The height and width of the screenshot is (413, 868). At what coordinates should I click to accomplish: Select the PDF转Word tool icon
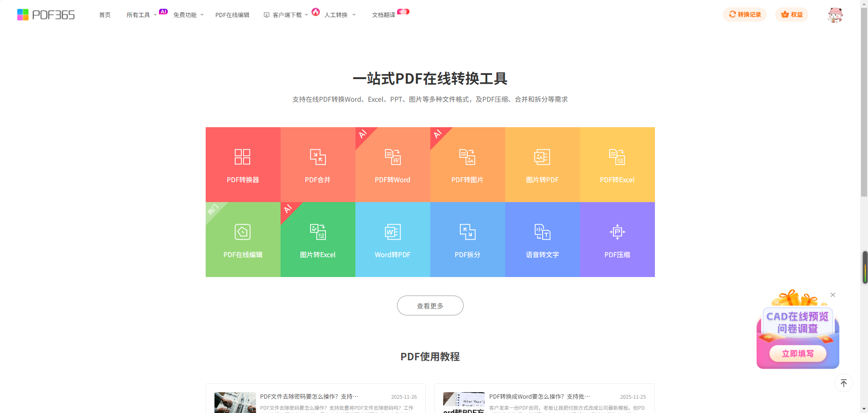coord(392,157)
